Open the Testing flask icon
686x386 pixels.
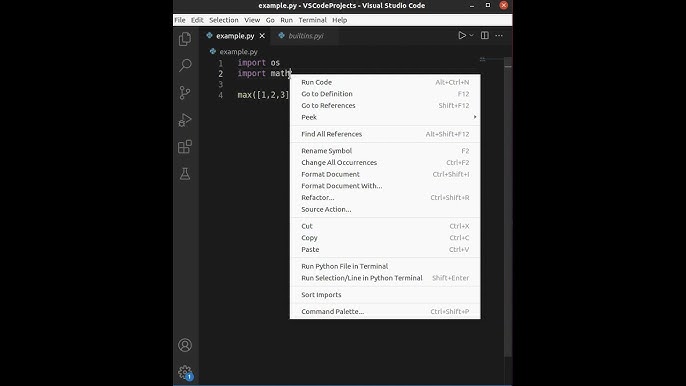pyautogui.click(x=185, y=174)
